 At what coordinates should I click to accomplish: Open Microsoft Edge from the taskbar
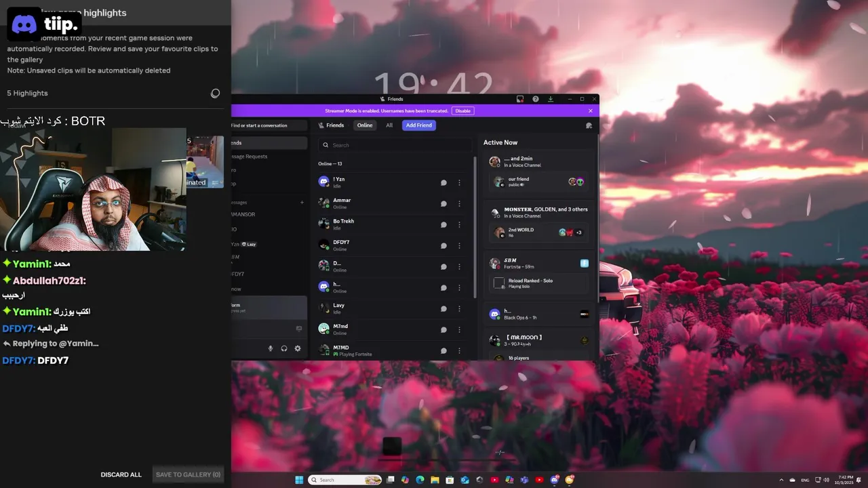pyautogui.click(x=420, y=480)
